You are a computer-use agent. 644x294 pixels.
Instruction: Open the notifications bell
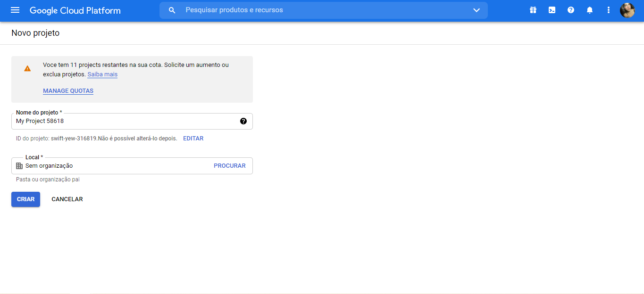(x=590, y=10)
